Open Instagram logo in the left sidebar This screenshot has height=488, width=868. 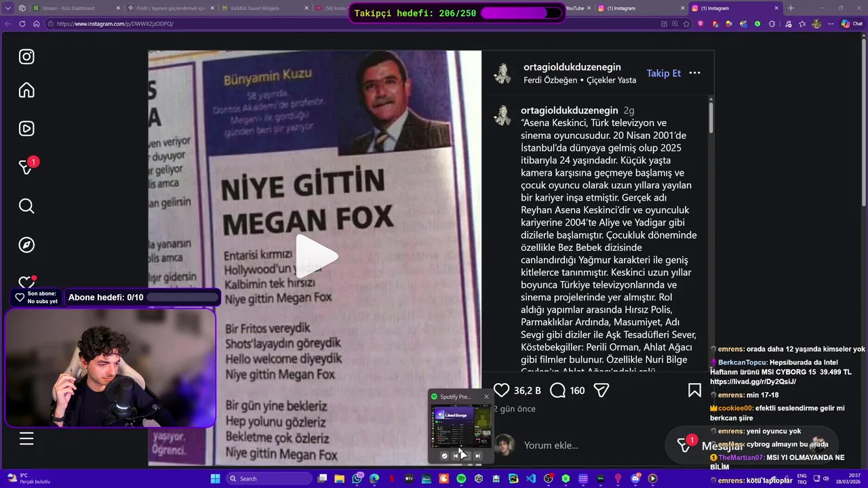26,57
